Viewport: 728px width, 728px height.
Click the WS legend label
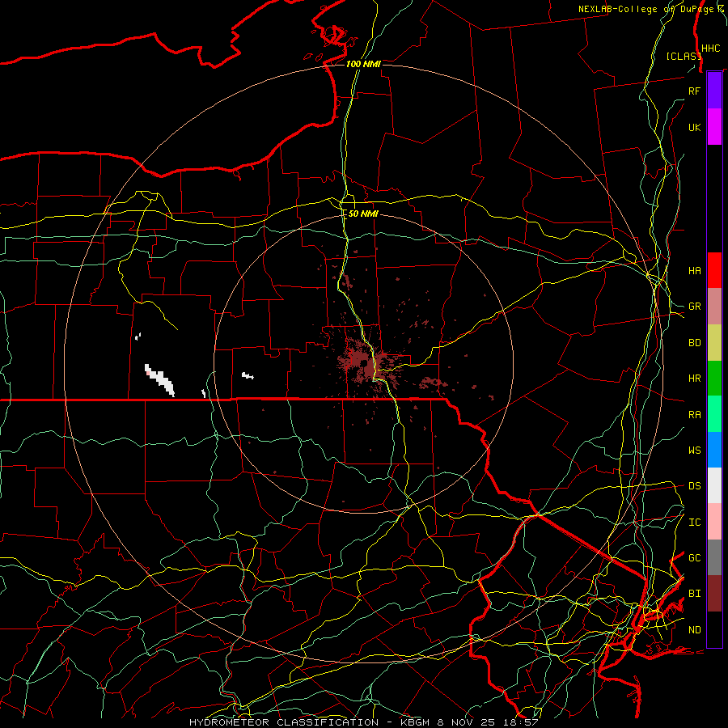(694, 451)
